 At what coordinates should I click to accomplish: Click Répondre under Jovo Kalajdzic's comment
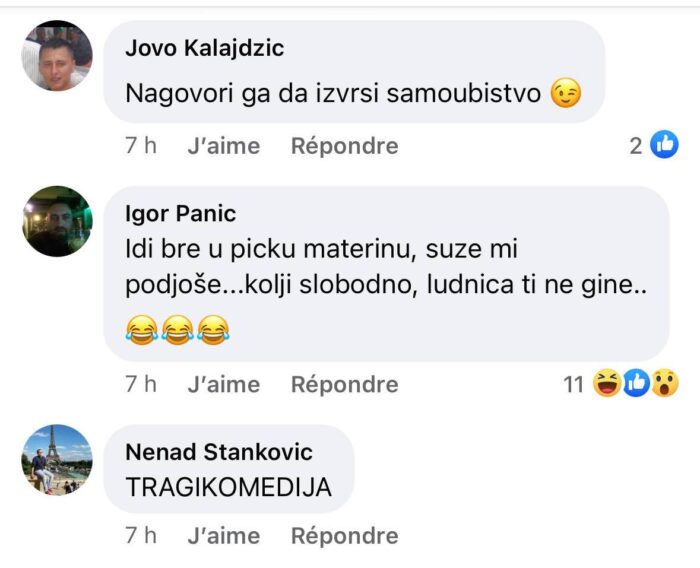pos(344,146)
